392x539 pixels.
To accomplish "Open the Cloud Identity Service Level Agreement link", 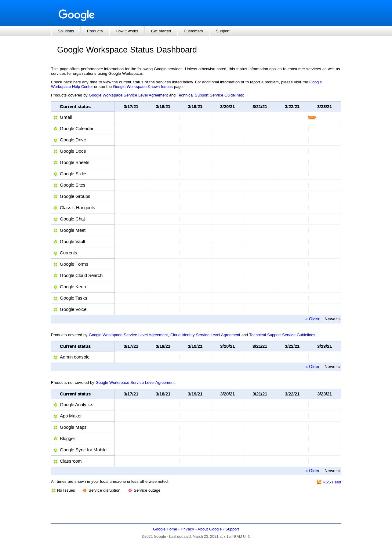I will tap(205, 335).
